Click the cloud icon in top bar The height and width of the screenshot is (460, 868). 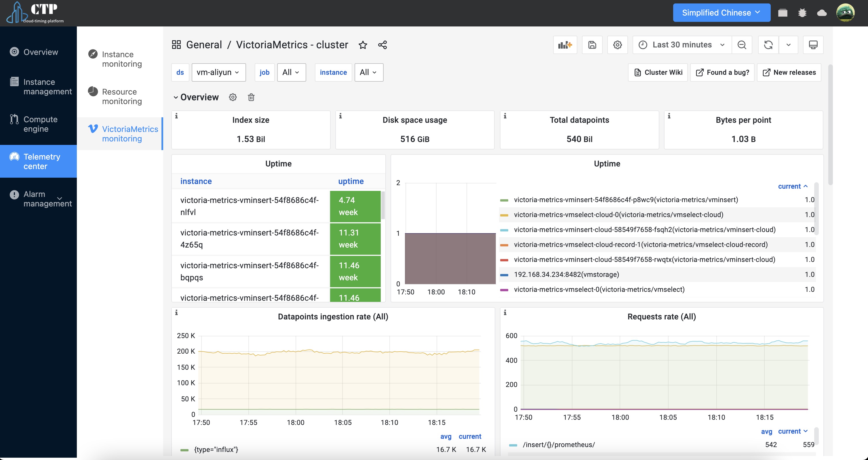tap(822, 13)
